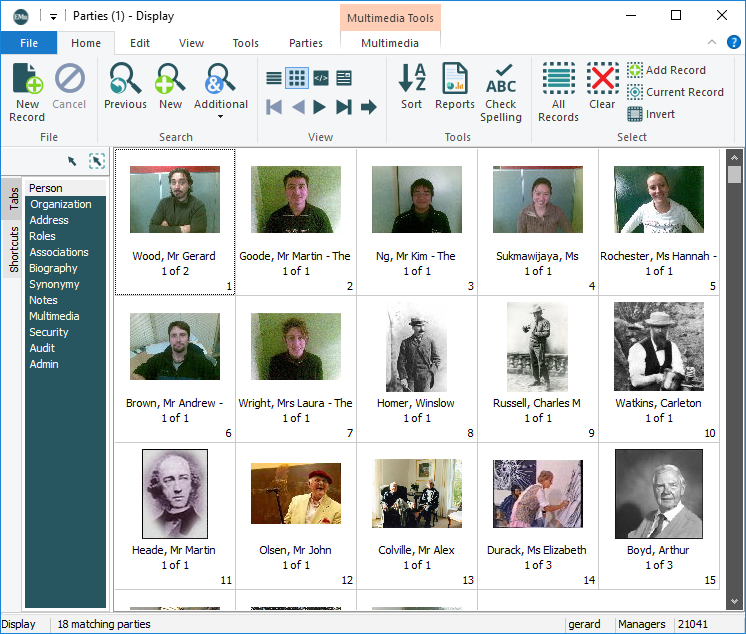Image resolution: width=746 pixels, height=634 pixels.
Task: Open the Multimedia ribbon tab
Action: coord(390,43)
